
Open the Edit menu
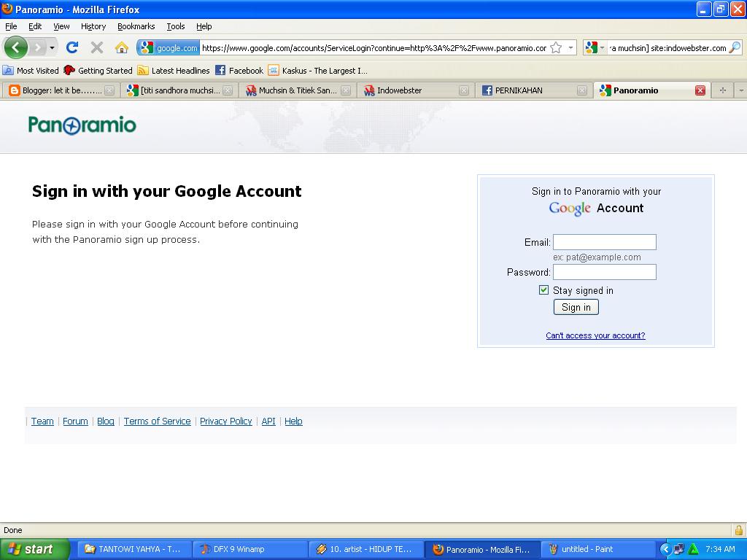35,26
